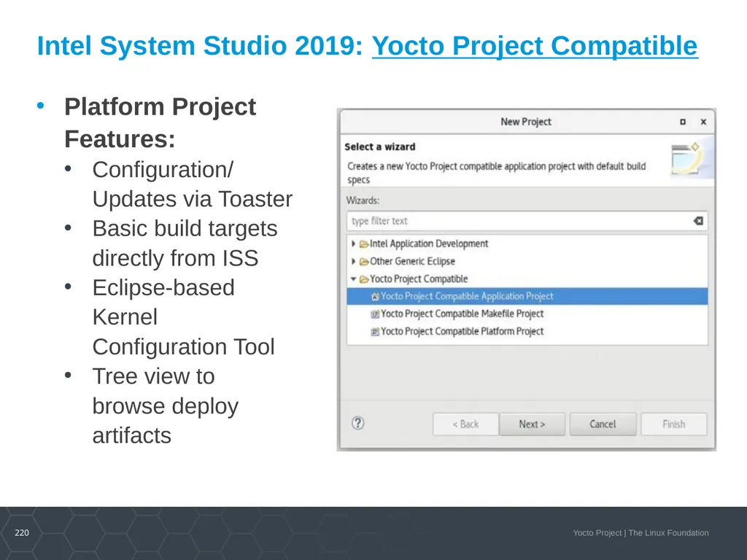Click the type filter text field
The width and height of the screenshot is (747, 560).
click(527, 221)
